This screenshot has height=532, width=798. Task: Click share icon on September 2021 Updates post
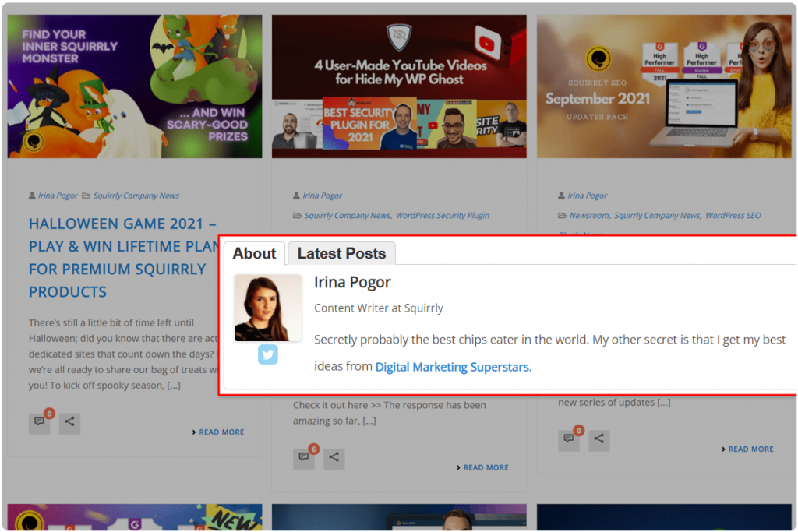click(598, 439)
